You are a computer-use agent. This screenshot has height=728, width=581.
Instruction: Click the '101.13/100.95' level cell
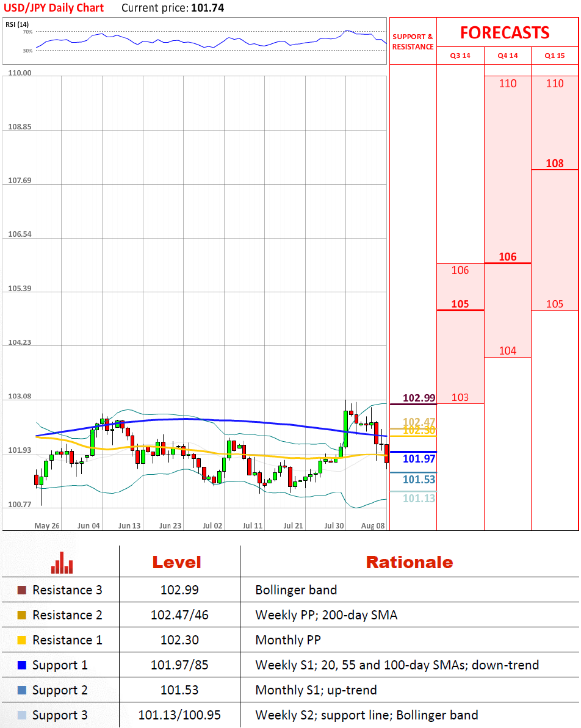180,715
